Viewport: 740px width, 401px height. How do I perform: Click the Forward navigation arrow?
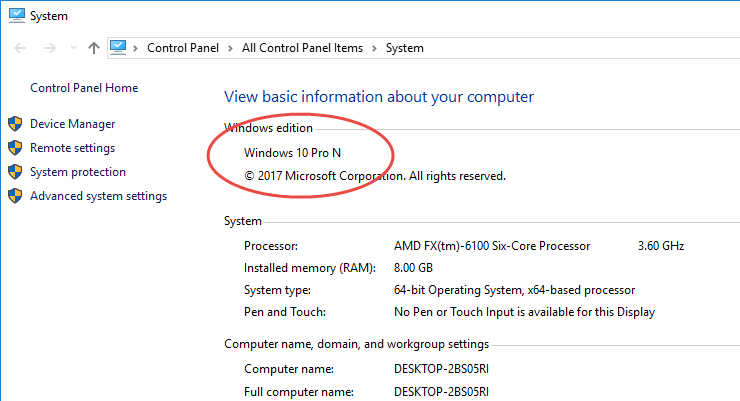click(50, 48)
